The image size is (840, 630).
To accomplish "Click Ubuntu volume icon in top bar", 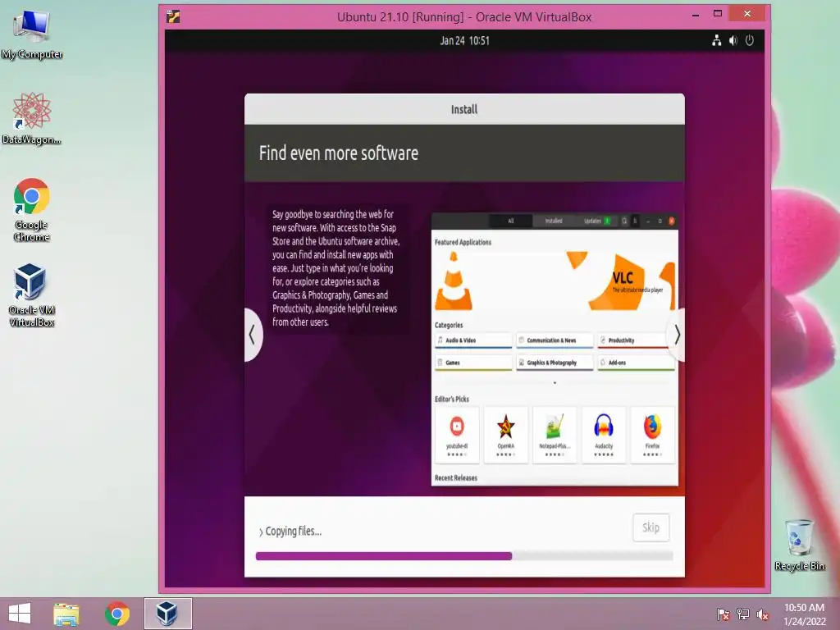I will pos(733,40).
